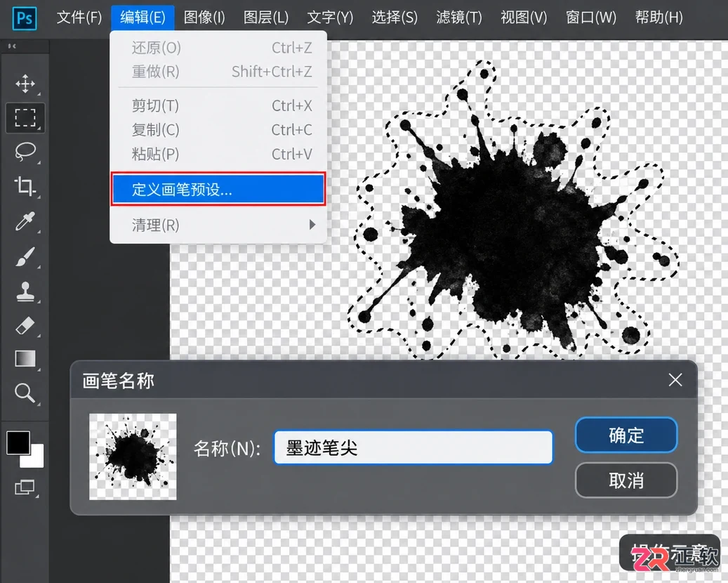Select the Rectangular Marquee tool
Image resolution: width=728 pixels, height=583 pixels.
point(25,118)
